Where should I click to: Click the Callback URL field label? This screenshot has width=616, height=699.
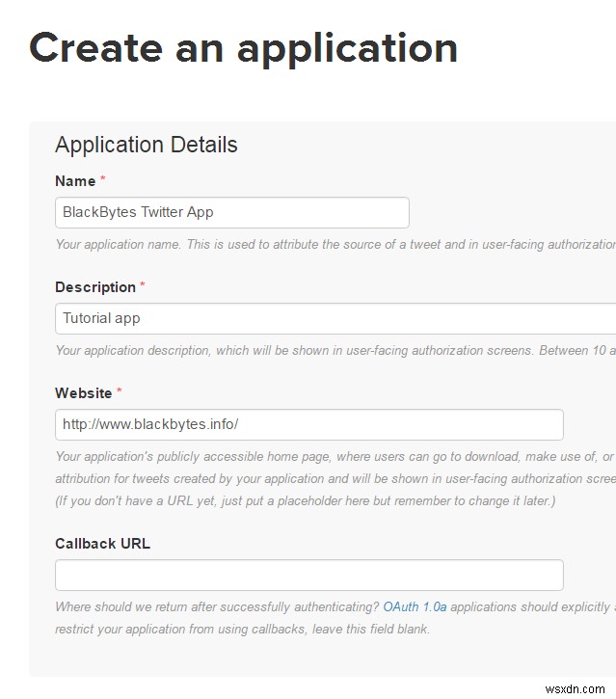[102, 544]
